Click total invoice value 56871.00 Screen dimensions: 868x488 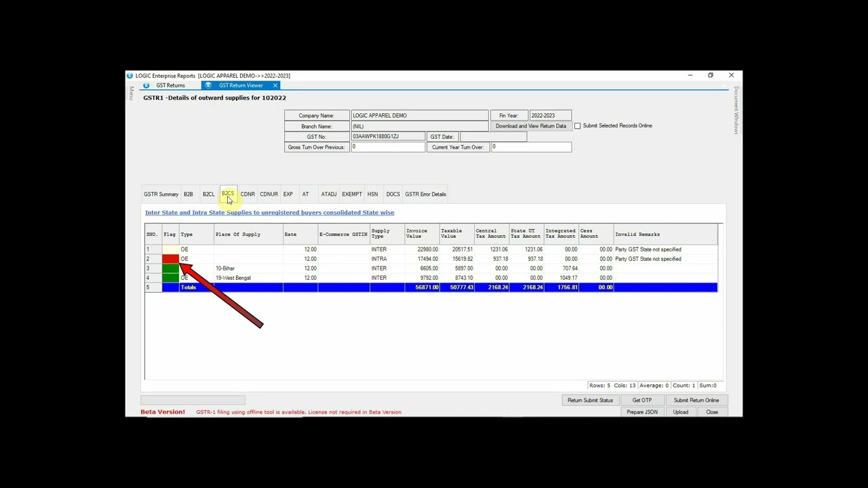pos(422,287)
